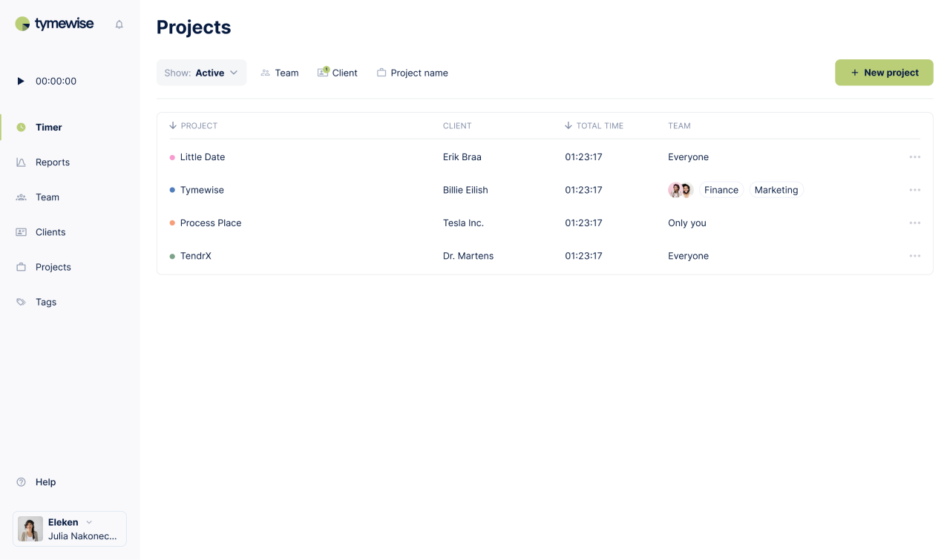This screenshot has width=950, height=560.
Task: Open Tymewise row more options
Action: coord(915,190)
